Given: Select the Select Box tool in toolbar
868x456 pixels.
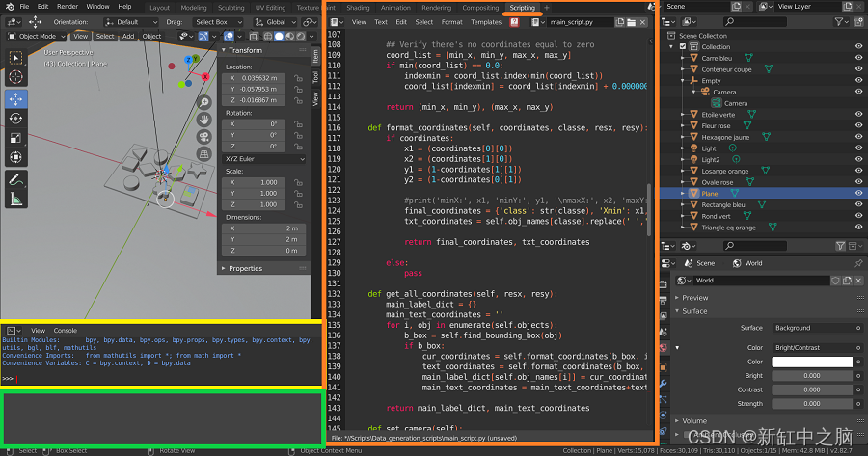Looking at the screenshot, I should (x=16, y=58).
